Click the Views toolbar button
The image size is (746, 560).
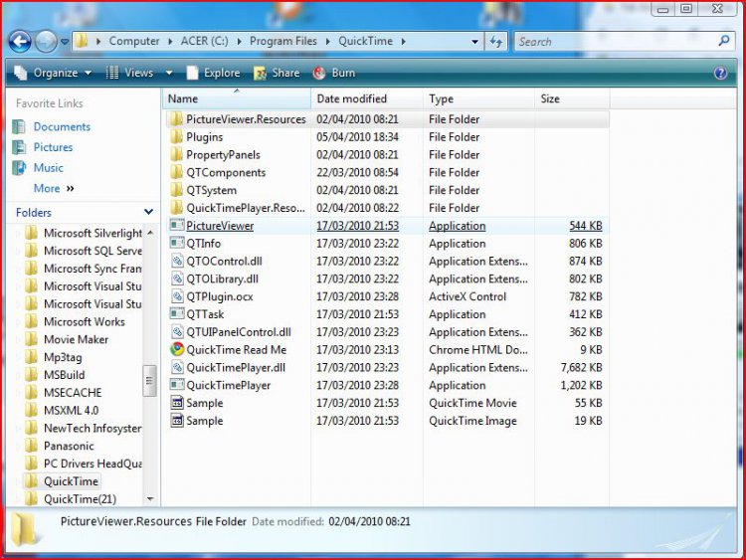pos(130,73)
